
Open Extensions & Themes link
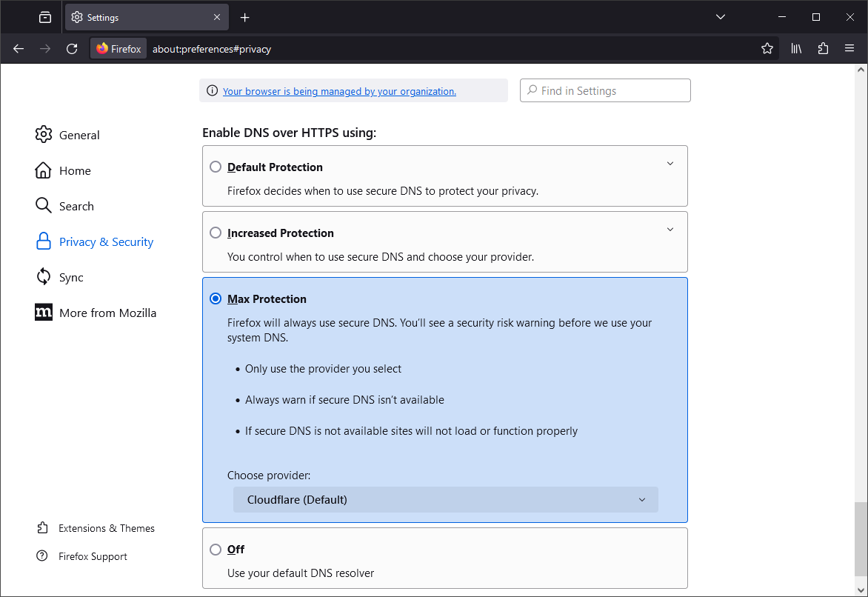(x=106, y=528)
